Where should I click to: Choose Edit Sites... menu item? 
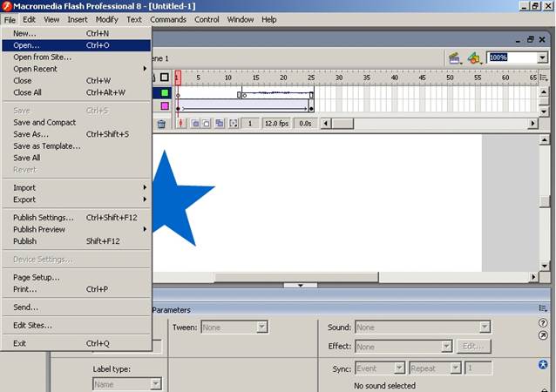click(76, 326)
